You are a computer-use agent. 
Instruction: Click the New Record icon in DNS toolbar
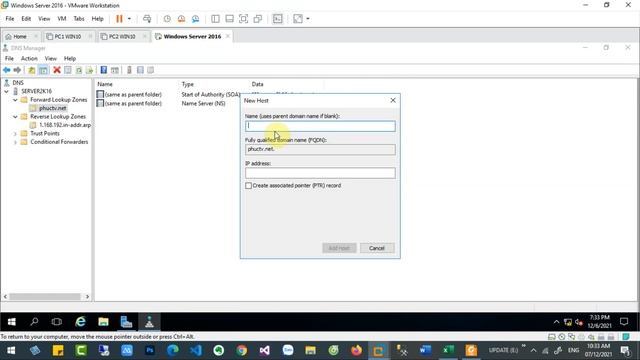(140, 70)
